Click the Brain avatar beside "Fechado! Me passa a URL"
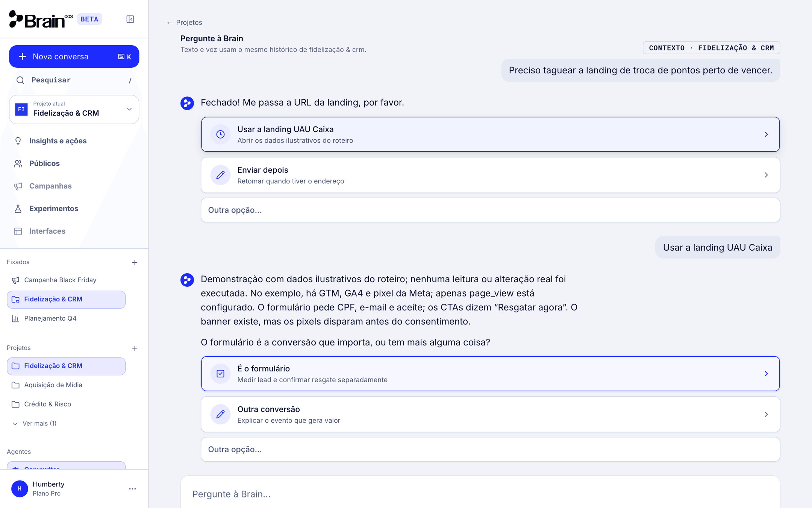The width and height of the screenshot is (812, 508). coord(187,103)
